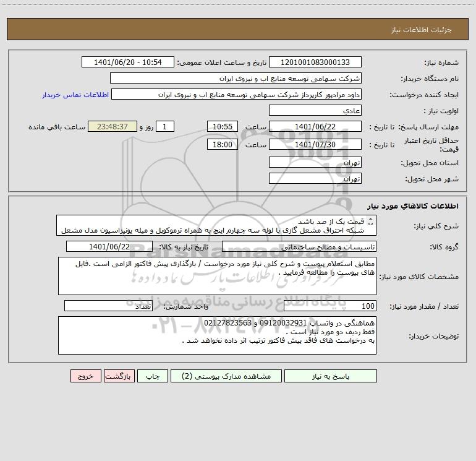
Task: Click the واحد شمارش label
Action: click(186, 307)
